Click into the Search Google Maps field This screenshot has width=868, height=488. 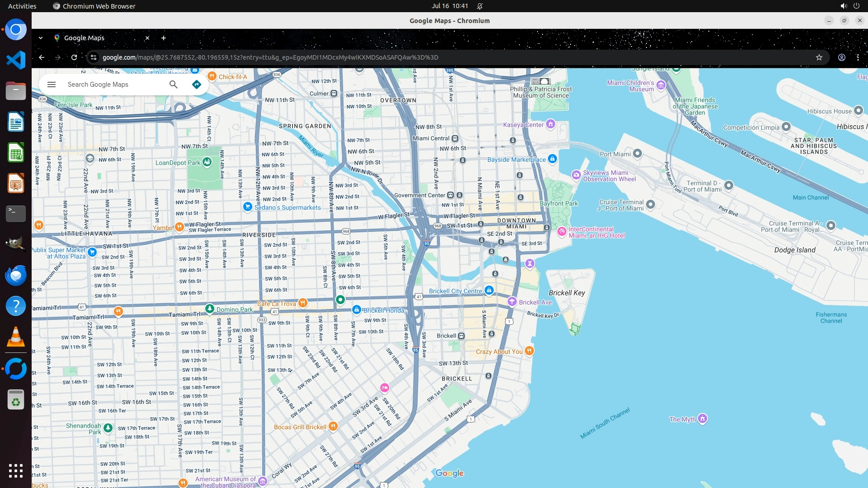click(113, 84)
